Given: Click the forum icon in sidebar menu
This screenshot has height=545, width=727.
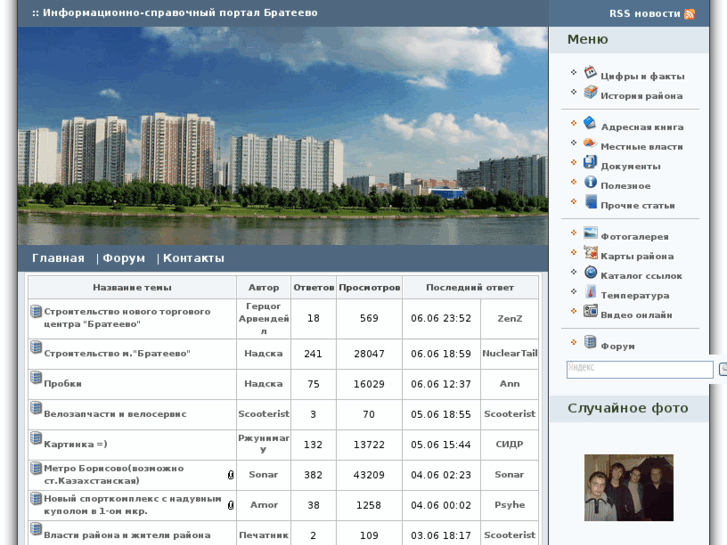Looking at the screenshot, I should click(x=590, y=342).
